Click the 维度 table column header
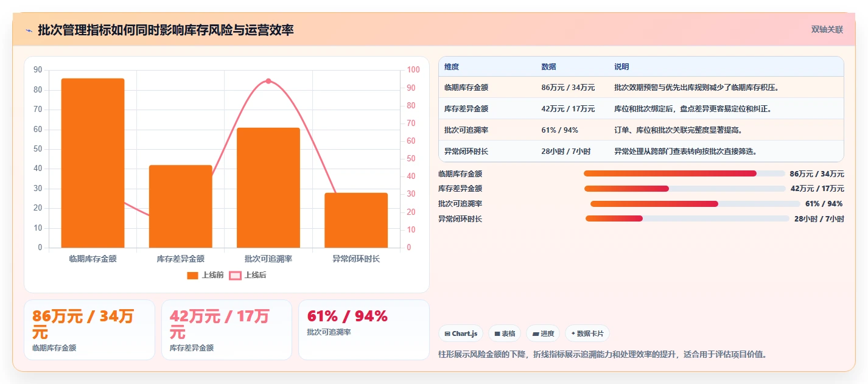This screenshot has height=384, width=868. coord(452,67)
